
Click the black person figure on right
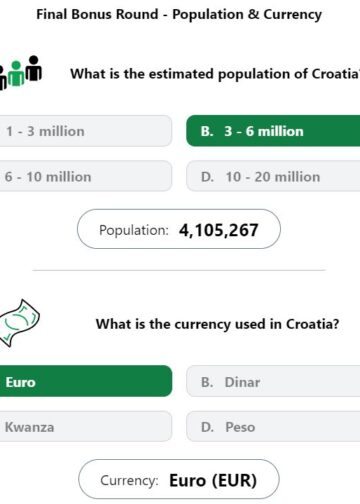[x=34, y=68]
